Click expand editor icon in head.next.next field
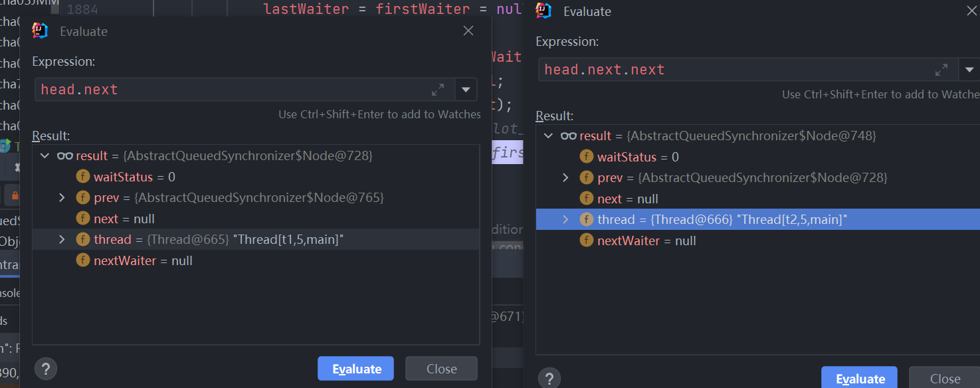This screenshot has width=980, height=388. point(941,70)
